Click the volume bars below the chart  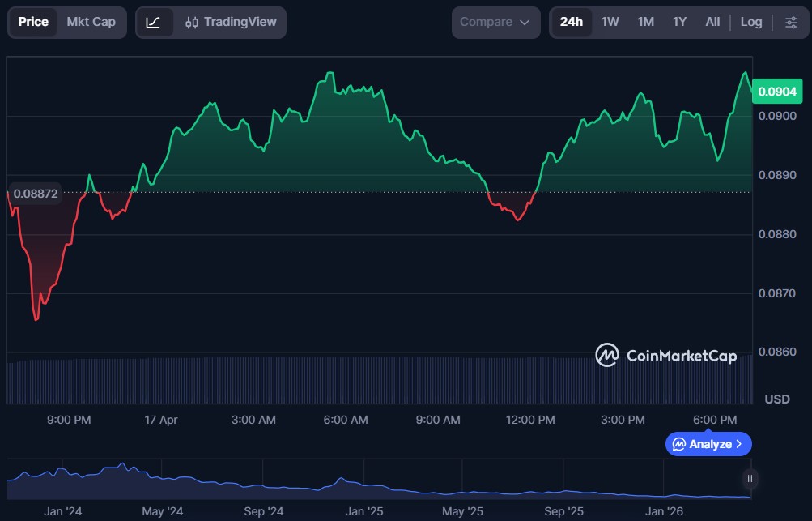(x=324, y=380)
